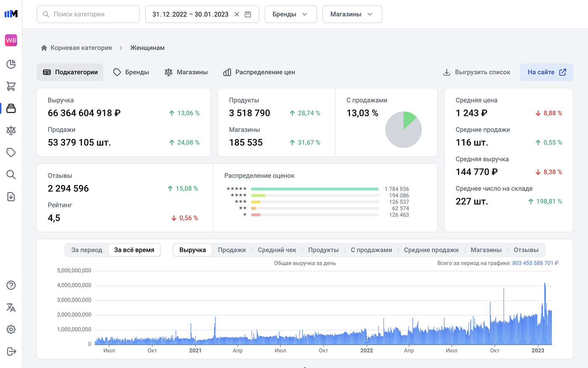
Task: Open the pie chart analytics sidebar icon
Action: click(x=11, y=64)
